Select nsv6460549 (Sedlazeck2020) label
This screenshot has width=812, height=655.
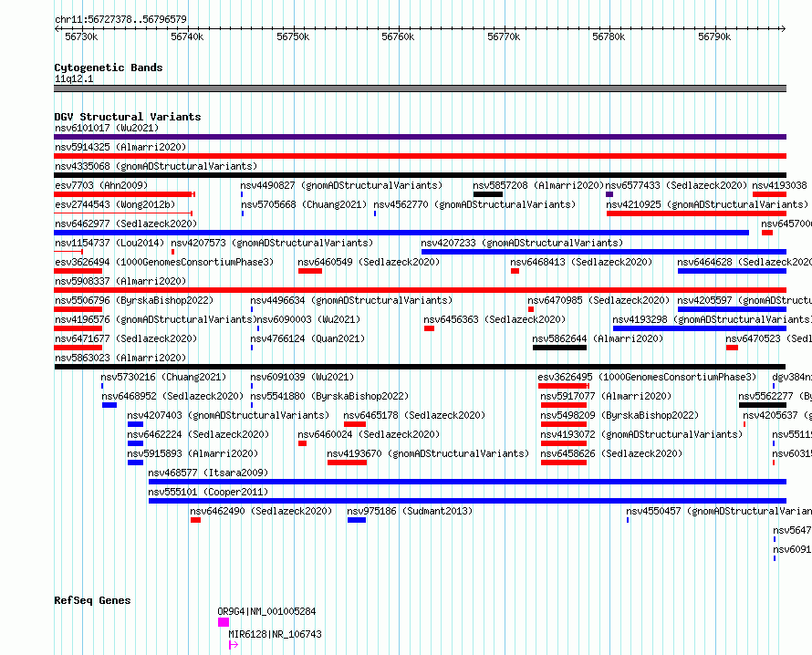369,262
